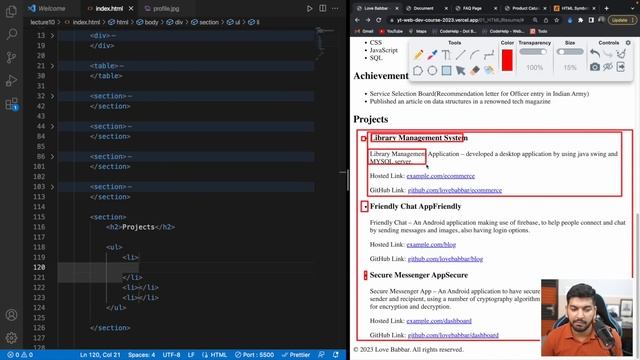The height and width of the screenshot is (360, 640).
Task: Click the Port : 5500 live server status
Action: pyautogui.click(x=254, y=355)
